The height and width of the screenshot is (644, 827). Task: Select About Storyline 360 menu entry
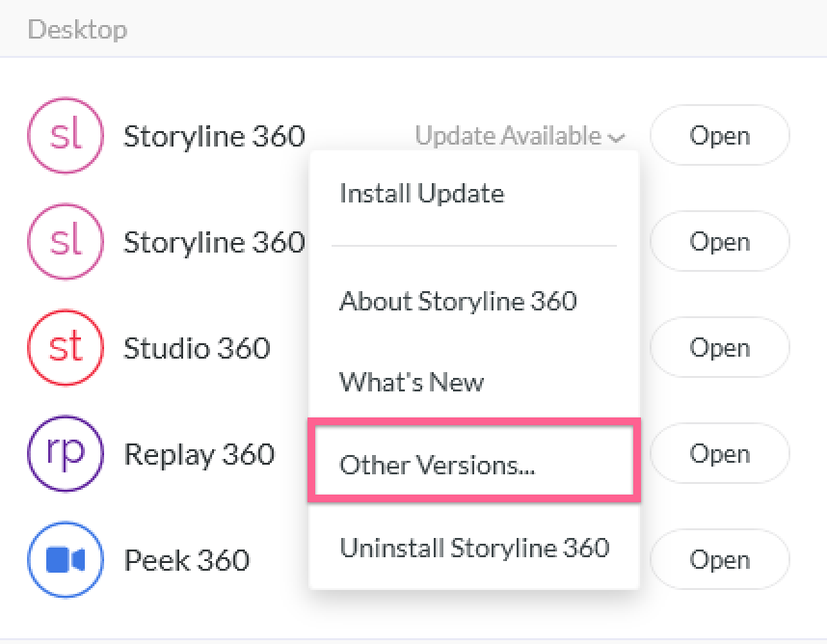(458, 302)
